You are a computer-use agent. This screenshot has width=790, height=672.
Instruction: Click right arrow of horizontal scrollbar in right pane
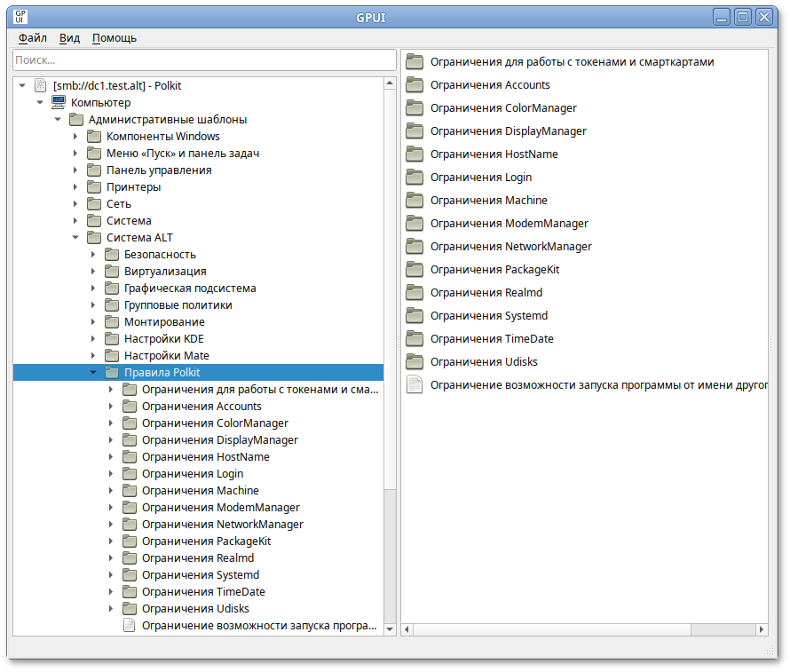762,629
